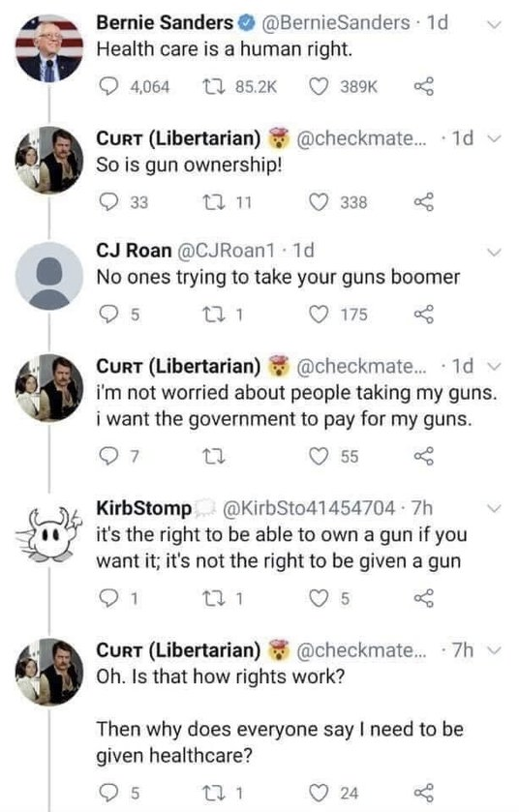Like KirbStomp's tweet with 5 likes
519x812 pixels.
(319, 598)
